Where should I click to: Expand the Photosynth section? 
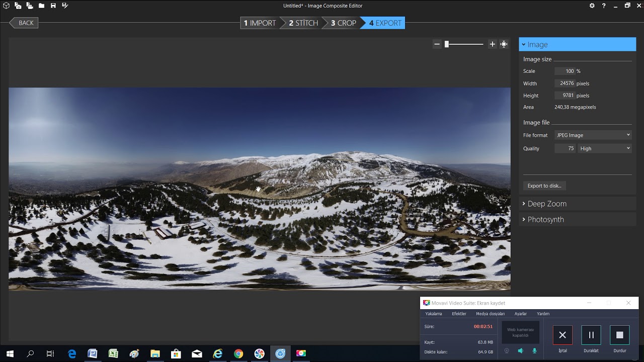(x=578, y=219)
